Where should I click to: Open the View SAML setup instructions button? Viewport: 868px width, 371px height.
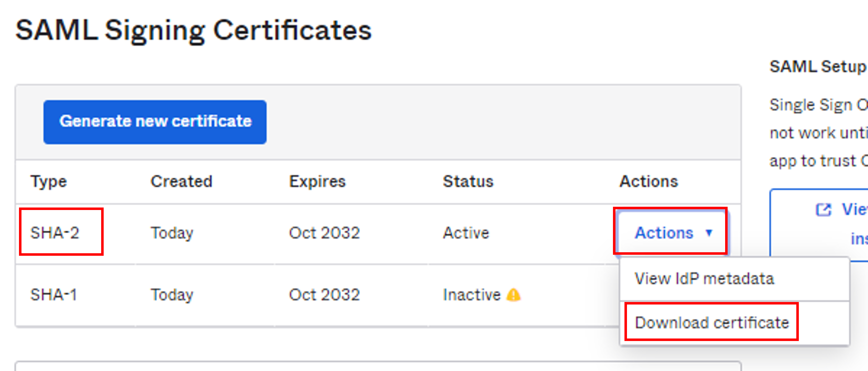click(819, 224)
